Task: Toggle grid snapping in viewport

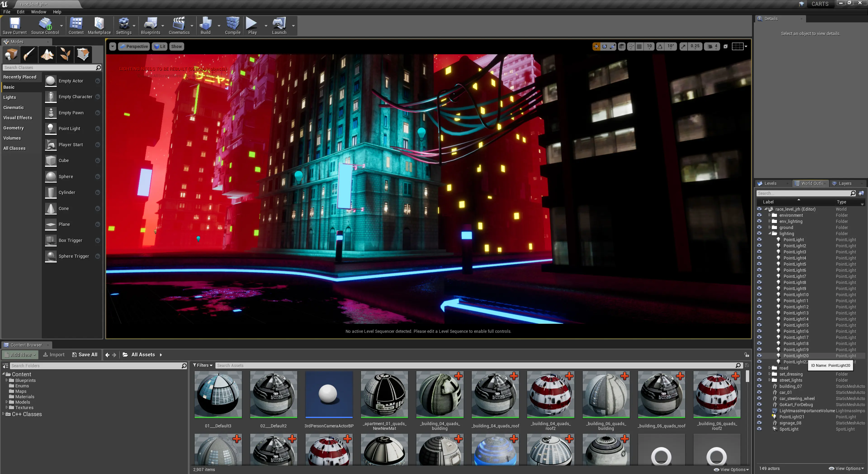Action: click(639, 47)
